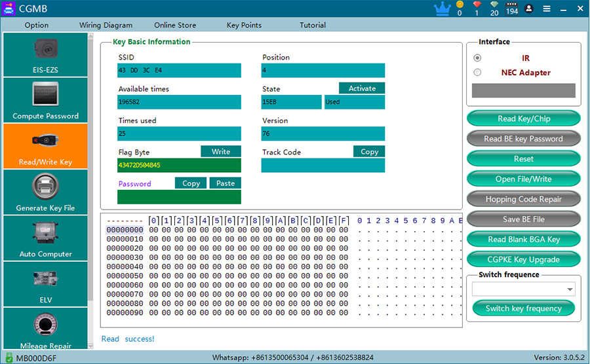
Task: Select the Compute Password tool
Action: coord(45,100)
